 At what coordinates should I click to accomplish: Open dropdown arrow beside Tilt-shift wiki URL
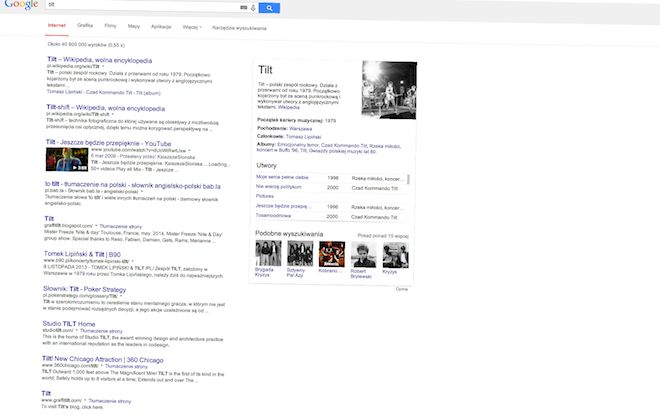point(112,114)
